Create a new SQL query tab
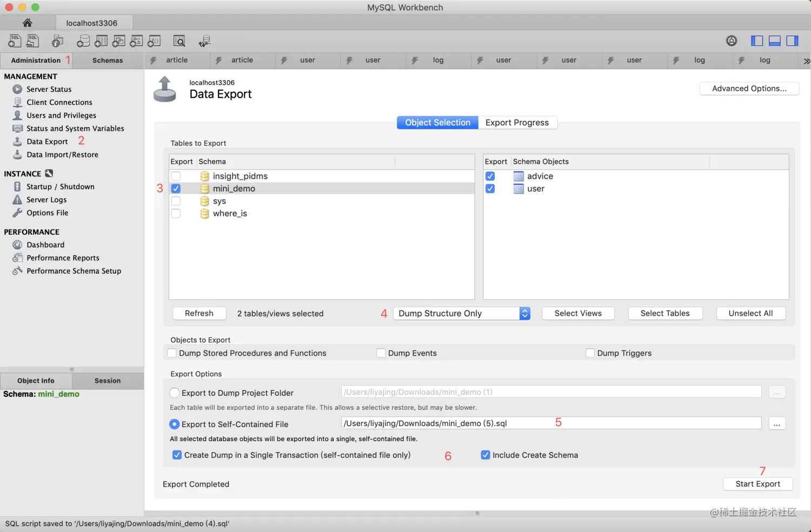 pyautogui.click(x=15, y=41)
